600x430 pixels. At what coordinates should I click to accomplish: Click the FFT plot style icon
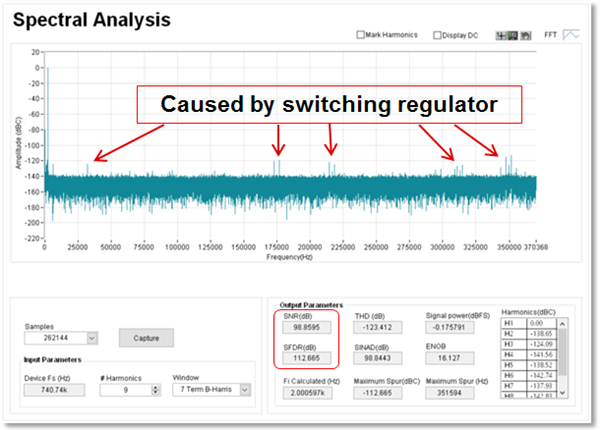pyautogui.click(x=571, y=35)
